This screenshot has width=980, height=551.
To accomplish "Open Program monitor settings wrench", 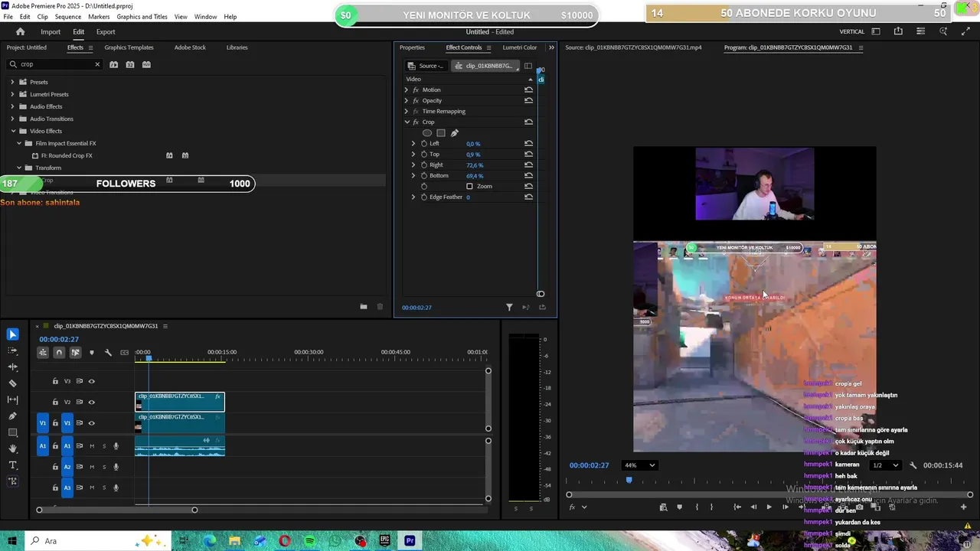I will pos(913,465).
